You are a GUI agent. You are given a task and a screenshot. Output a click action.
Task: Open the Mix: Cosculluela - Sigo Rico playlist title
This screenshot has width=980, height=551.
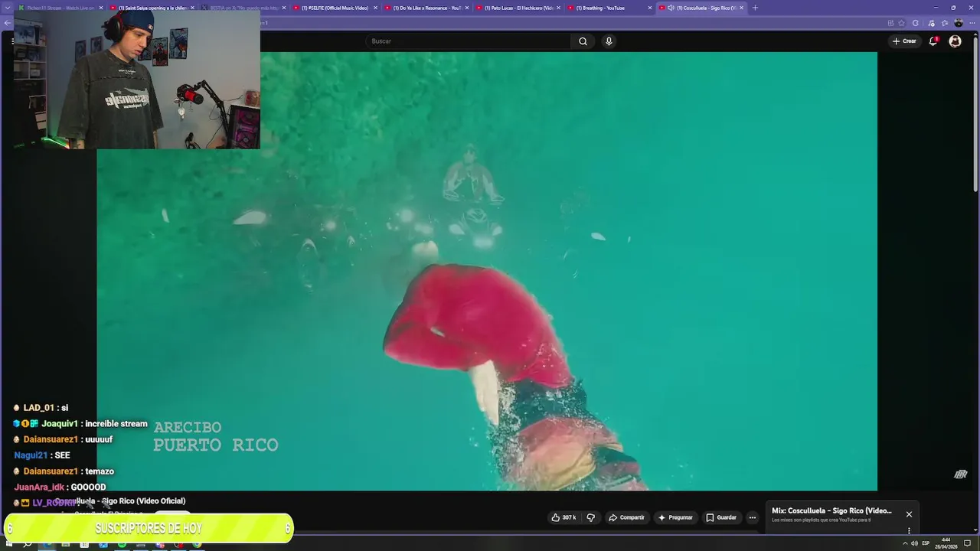tap(831, 510)
